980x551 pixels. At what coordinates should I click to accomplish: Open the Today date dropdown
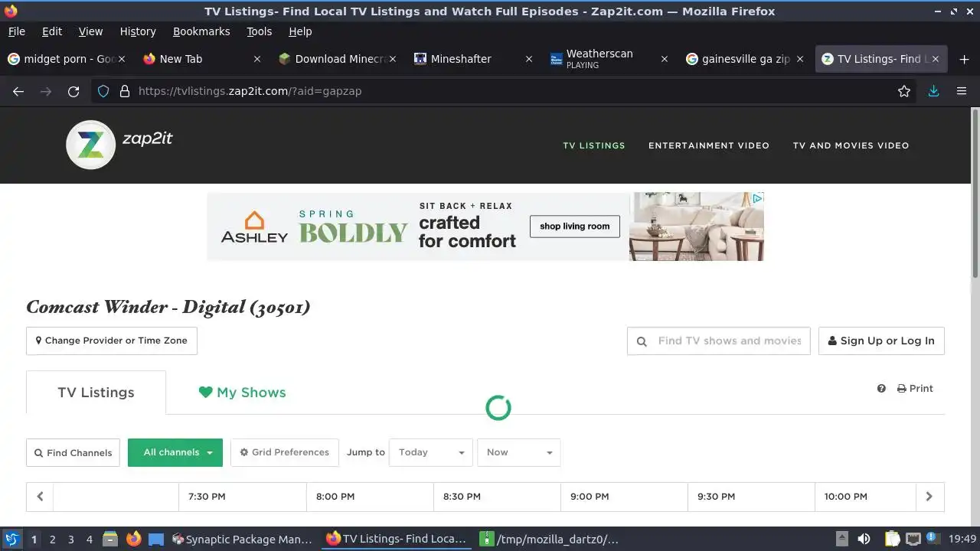pyautogui.click(x=431, y=452)
